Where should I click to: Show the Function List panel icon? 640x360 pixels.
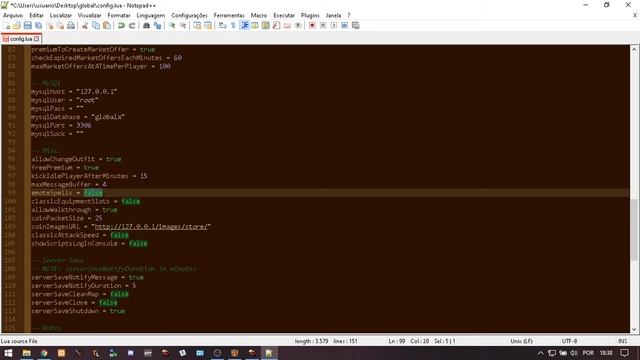(x=276, y=25)
